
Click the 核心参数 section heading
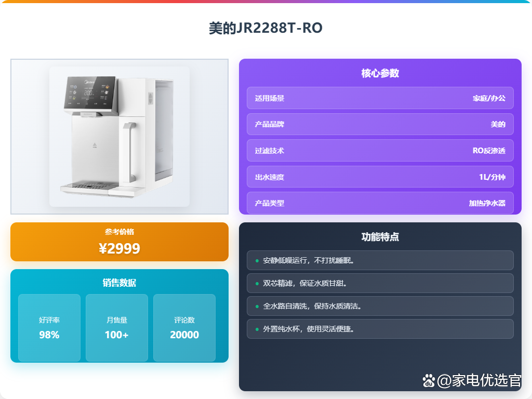click(x=380, y=73)
